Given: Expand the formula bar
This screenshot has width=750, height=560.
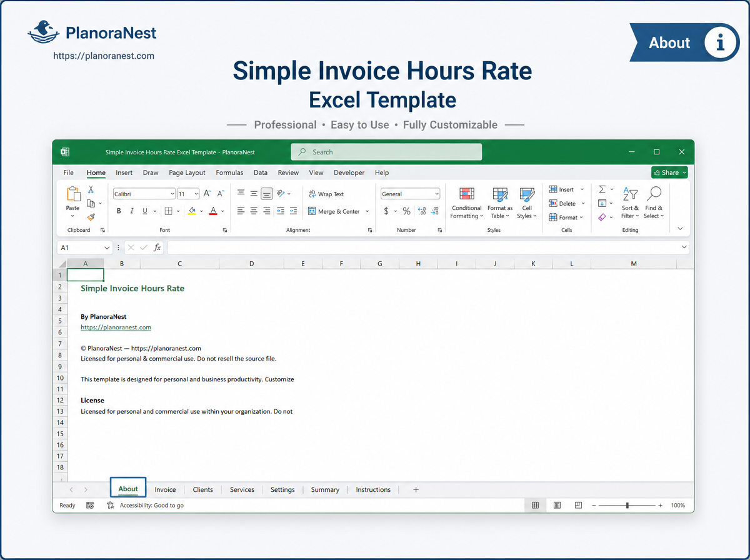Looking at the screenshot, I should (683, 247).
